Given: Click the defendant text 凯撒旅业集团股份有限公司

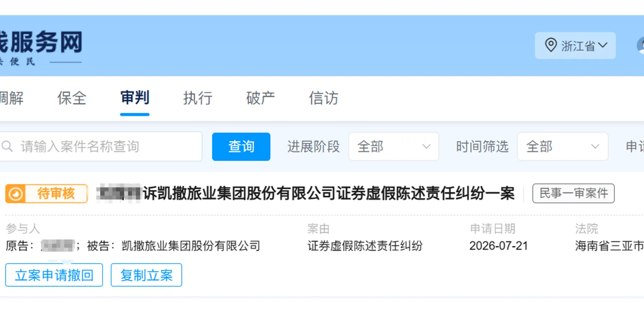Looking at the screenshot, I should click(x=191, y=246).
